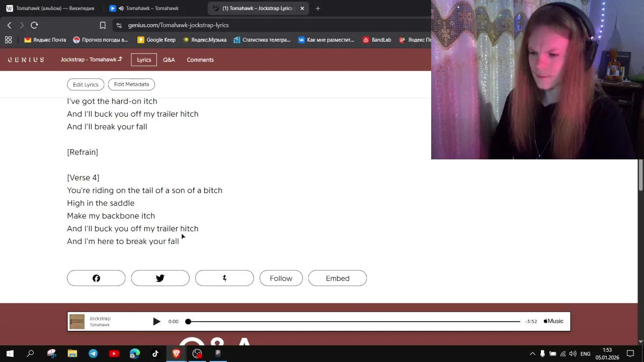Open the Apple Music link in the player
This screenshot has height=362, width=644.
[x=553, y=321]
